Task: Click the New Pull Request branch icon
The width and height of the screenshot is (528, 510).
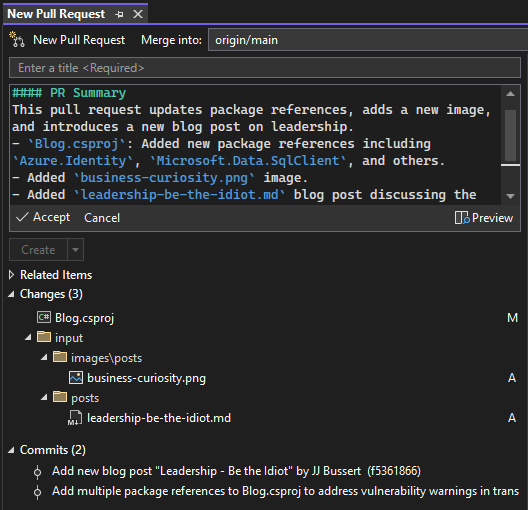Action: click(17, 39)
